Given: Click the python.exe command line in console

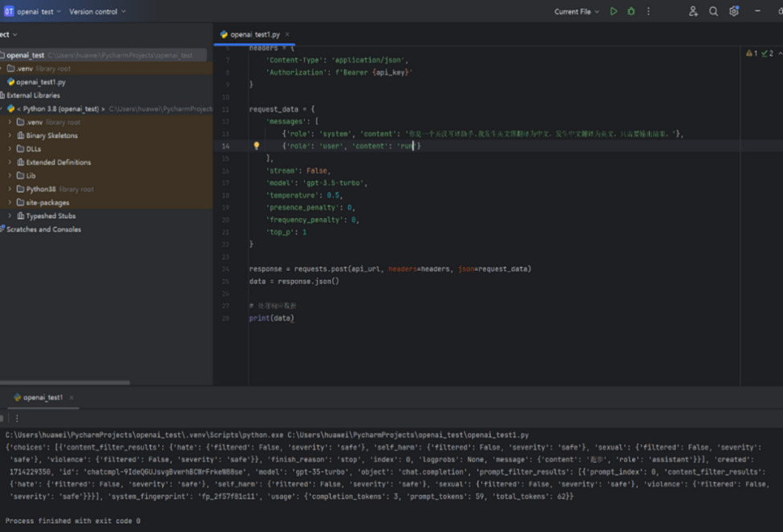Looking at the screenshot, I should pos(267,435).
